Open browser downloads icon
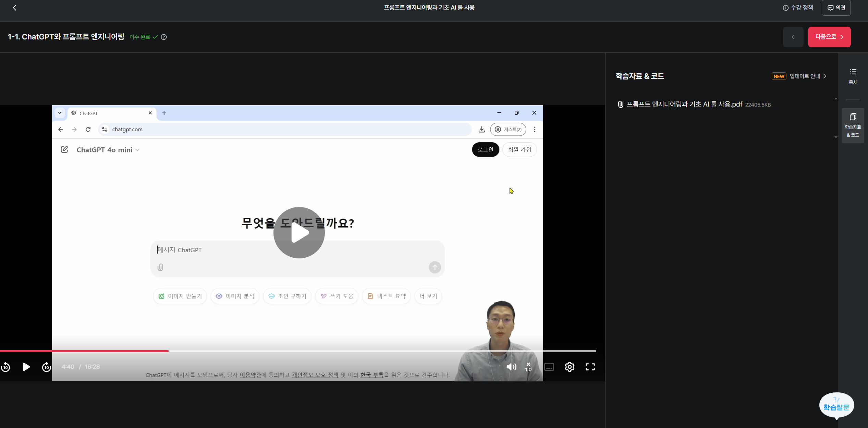The width and height of the screenshot is (868, 428). click(482, 130)
